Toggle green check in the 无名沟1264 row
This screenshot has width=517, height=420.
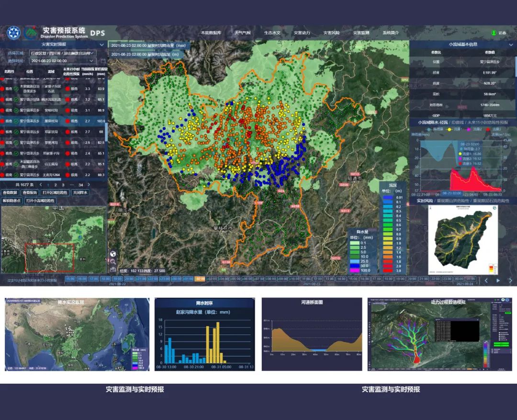[16, 175]
